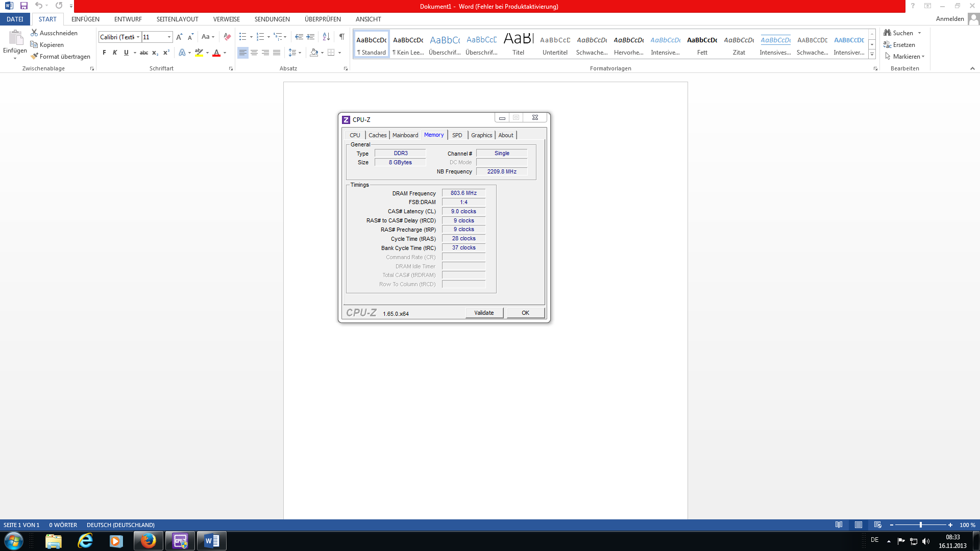Click the increase font size icon
980x551 pixels.
[x=179, y=37]
